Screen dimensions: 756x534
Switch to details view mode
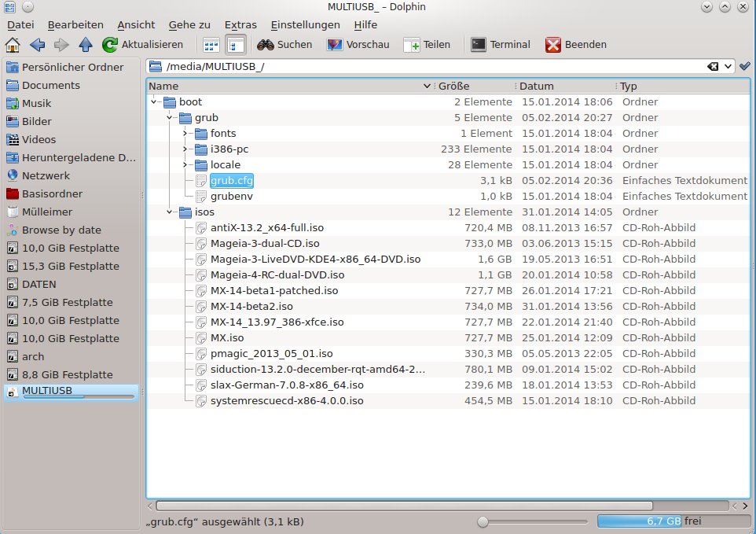click(235, 46)
